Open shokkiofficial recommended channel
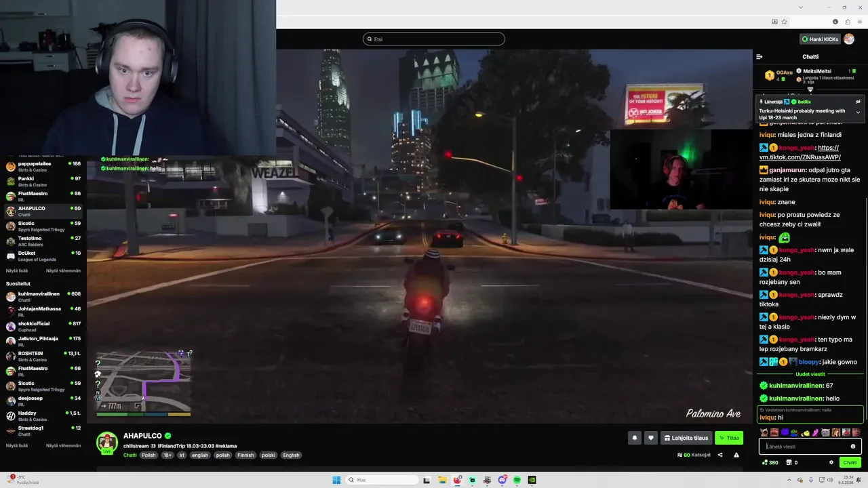Image resolution: width=868 pixels, height=488 pixels. (x=43, y=326)
